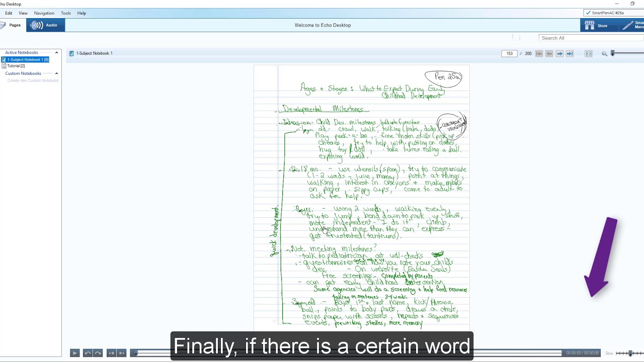This screenshot has width=644, height=362.
Task: Go to the next page arrow
Action: tap(559, 54)
